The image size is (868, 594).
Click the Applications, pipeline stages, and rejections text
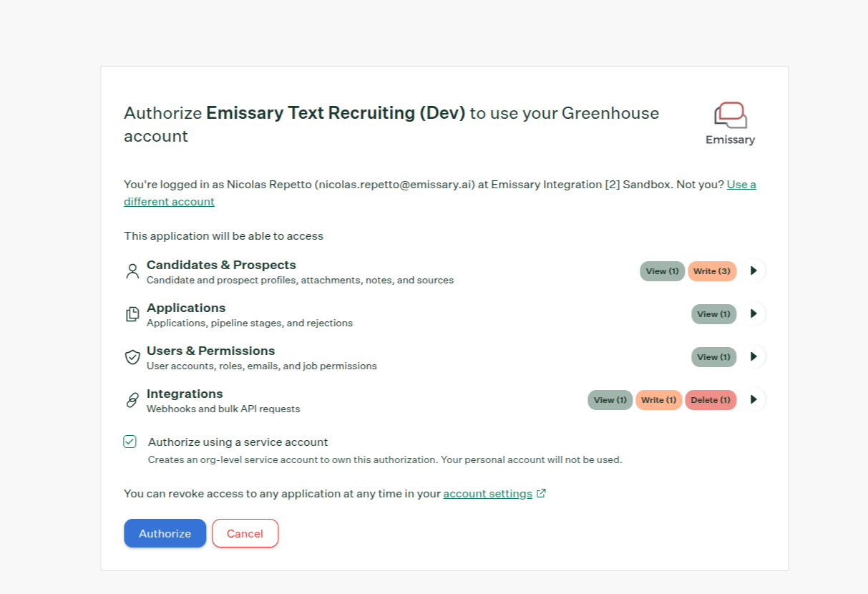[x=250, y=323]
